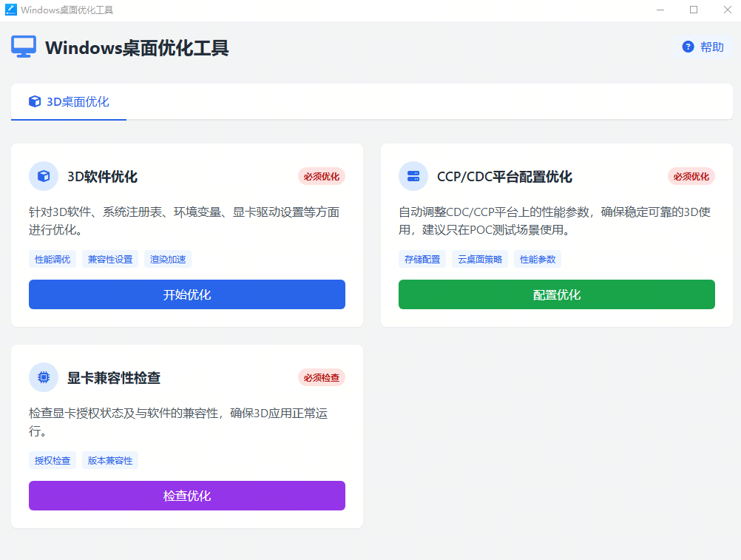Image resolution: width=741 pixels, height=560 pixels.
Task: Select the 渲染加速 tag
Action: click(x=168, y=259)
